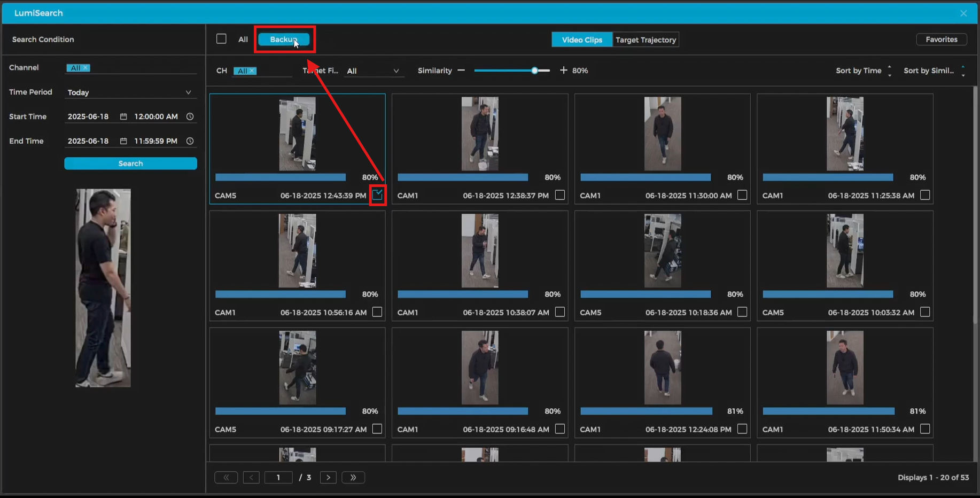Screen dimensions: 980x498
Task: Select the Video Clips tab
Action: tap(582, 40)
